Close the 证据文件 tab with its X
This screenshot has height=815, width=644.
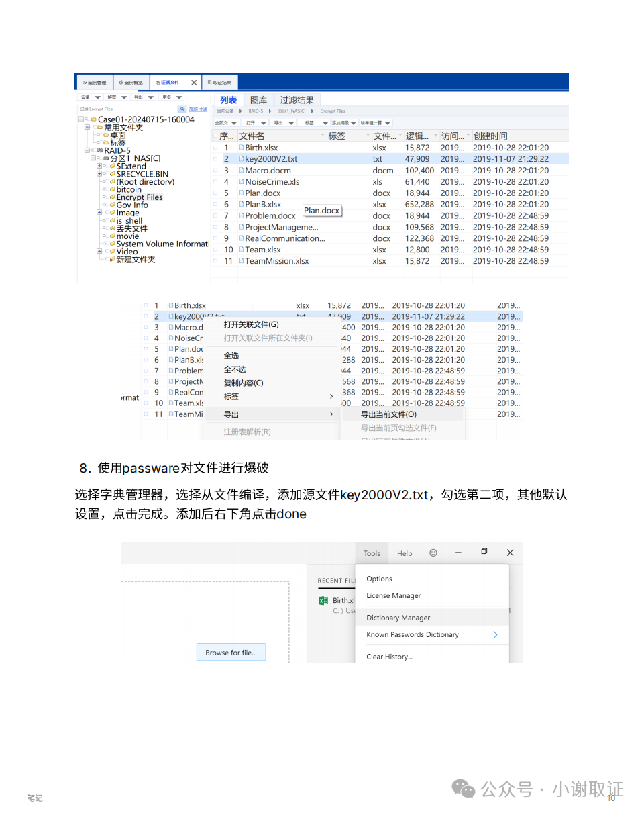tap(194, 83)
